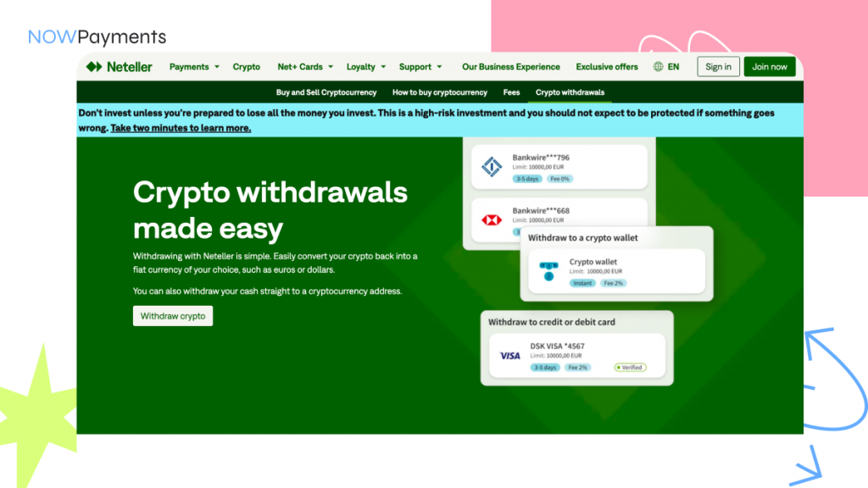Open How to buy cryptocurrency tab
868x488 pixels.
439,92
